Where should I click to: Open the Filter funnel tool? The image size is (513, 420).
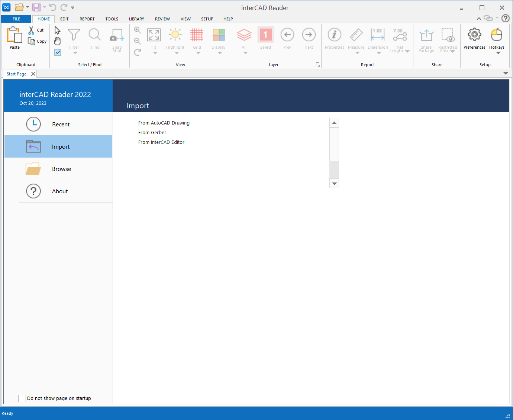[x=74, y=35]
